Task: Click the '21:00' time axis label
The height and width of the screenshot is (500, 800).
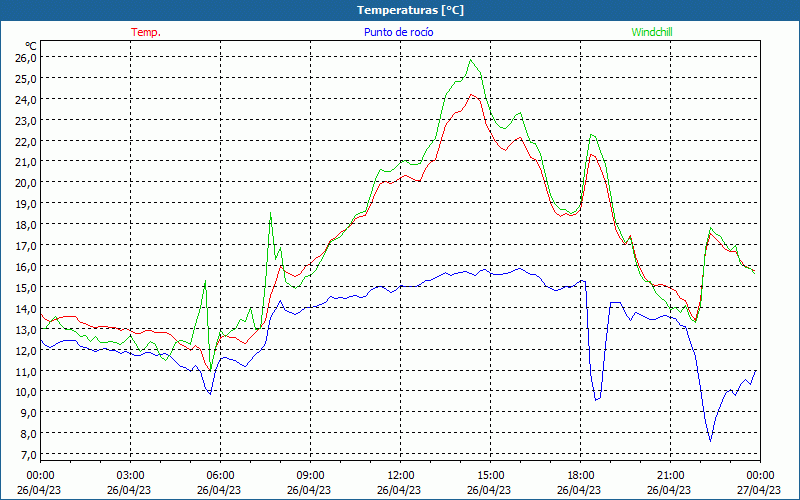Action: tap(670, 476)
